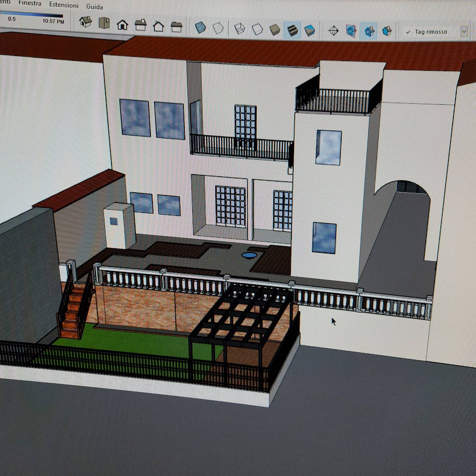Switch to Front view
This screenshot has height=476, width=476.
(x=122, y=24)
